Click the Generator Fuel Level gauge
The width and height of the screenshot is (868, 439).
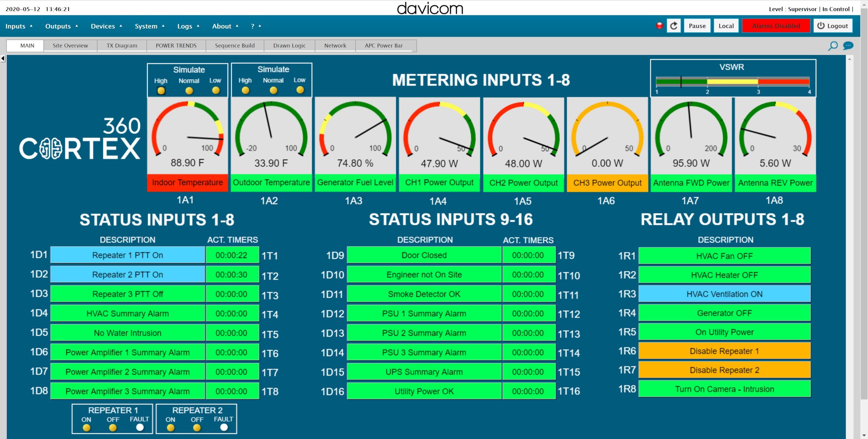[x=355, y=136]
